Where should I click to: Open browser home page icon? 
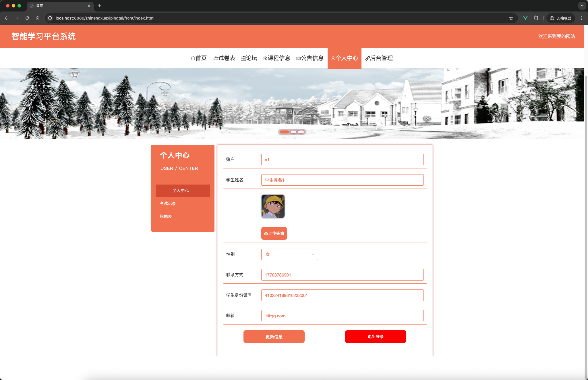coord(38,18)
